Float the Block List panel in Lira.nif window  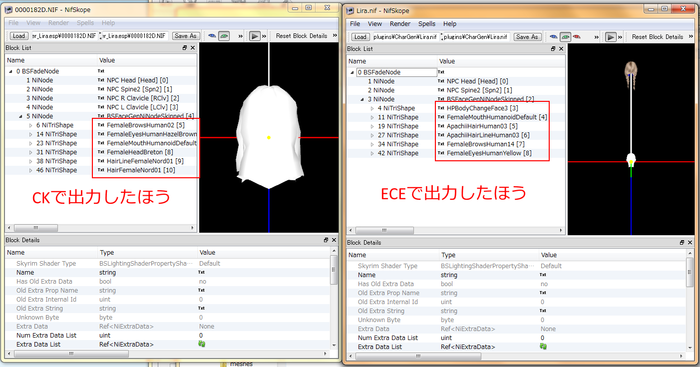point(553,49)
